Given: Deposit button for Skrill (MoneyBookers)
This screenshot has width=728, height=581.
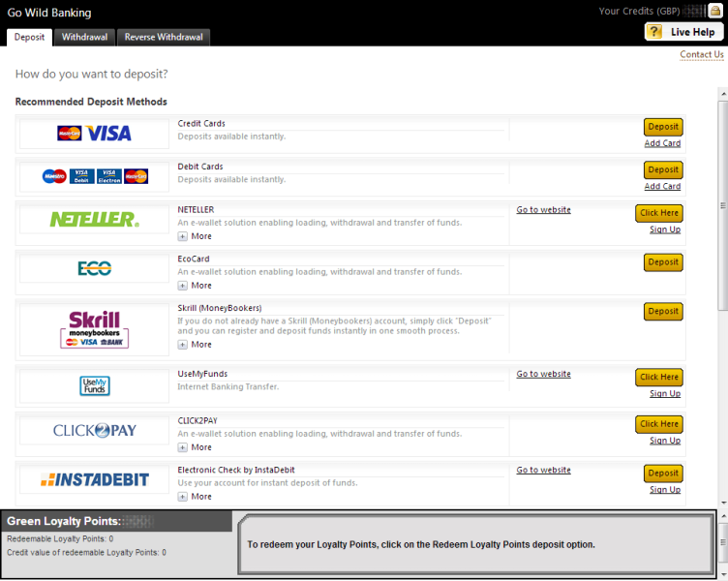Looking at the screenshot, I should pos(663,312).
